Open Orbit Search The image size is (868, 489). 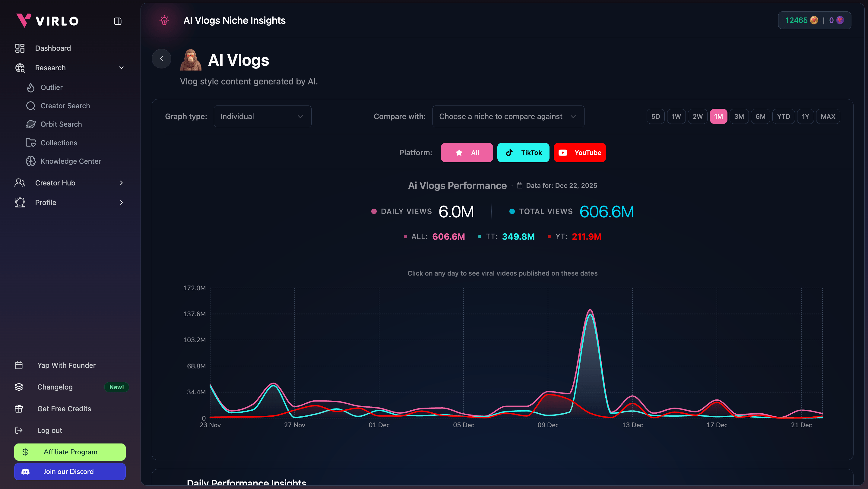click(x=61, y=124)
